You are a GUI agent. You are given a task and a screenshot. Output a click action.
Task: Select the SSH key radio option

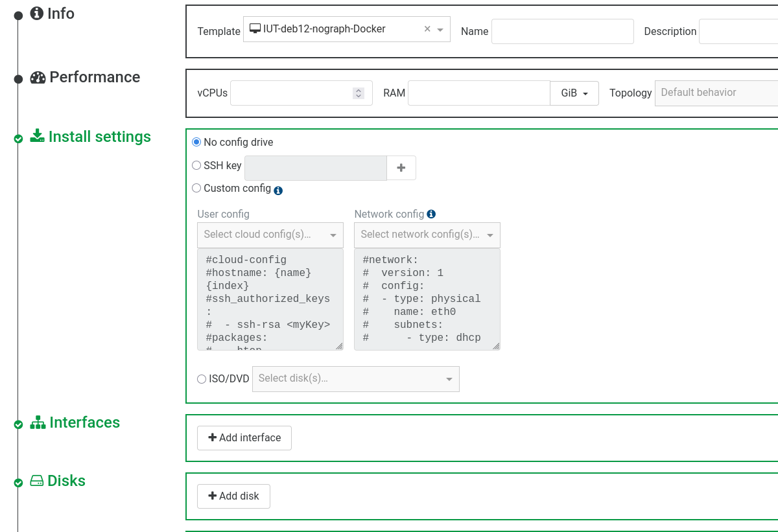(x=196, y=165)
